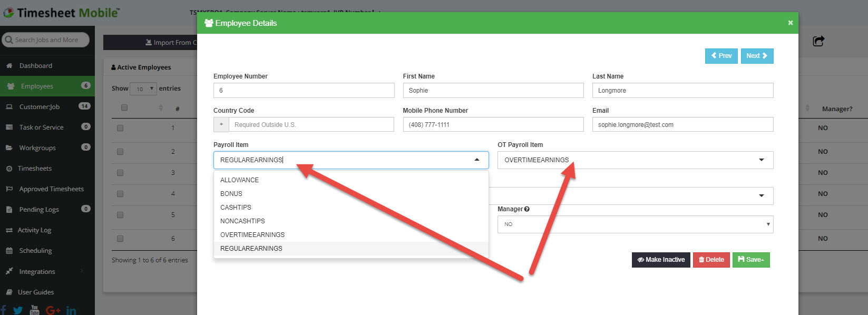Select REGULAREARNINGS from payroll list
The image size is (868, 315).
(351, 249)
